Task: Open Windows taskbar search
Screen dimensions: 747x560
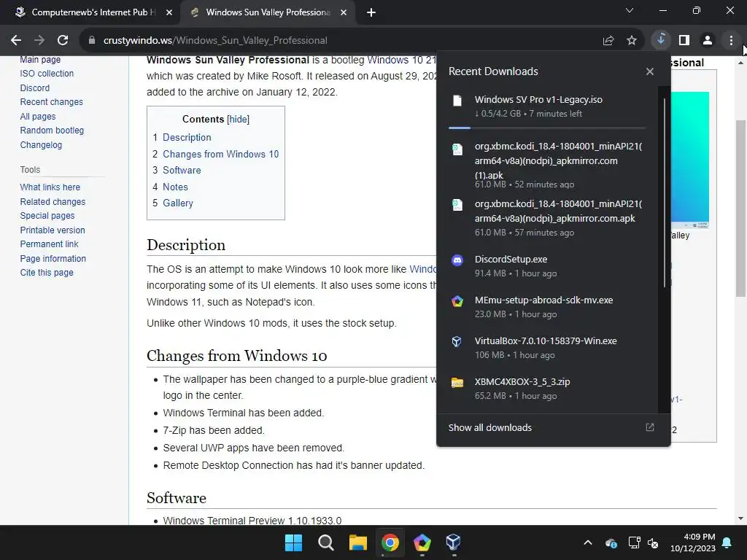Action: pyautogui.click(x=326, y=542)
